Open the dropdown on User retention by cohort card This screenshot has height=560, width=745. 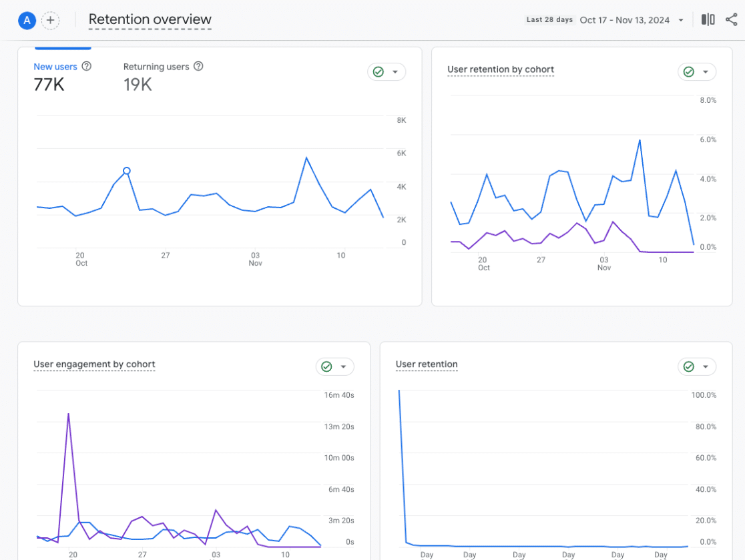click(706, 71)
